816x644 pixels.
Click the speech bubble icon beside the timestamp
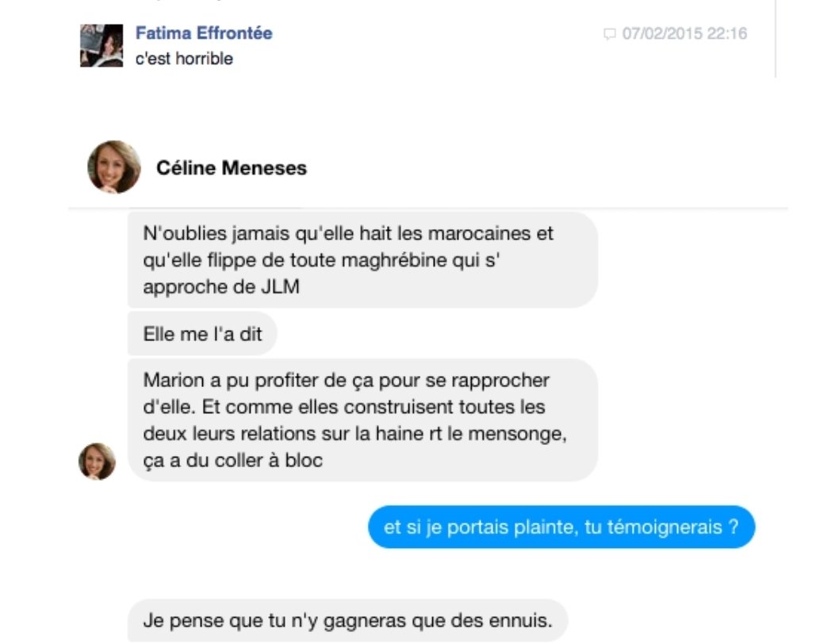pos(609,34)
